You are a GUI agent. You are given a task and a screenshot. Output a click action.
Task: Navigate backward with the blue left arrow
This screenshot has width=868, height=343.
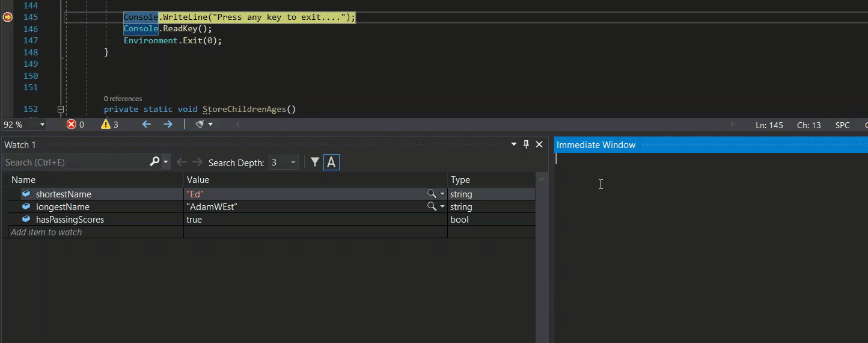click(x=146, y=125)
